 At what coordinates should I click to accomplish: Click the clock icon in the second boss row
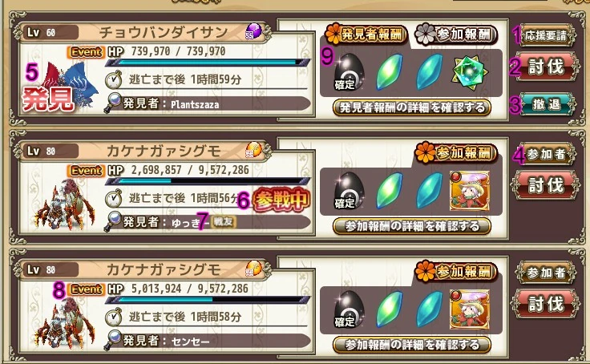113,198
